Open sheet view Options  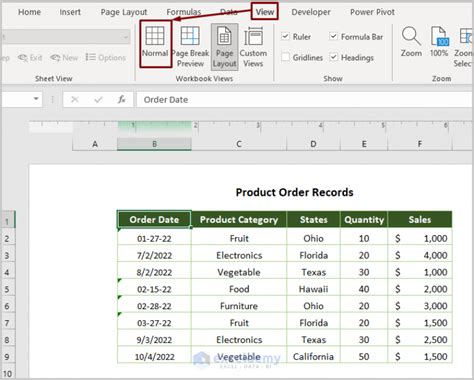pyautogui.click(x=106, y=58)
